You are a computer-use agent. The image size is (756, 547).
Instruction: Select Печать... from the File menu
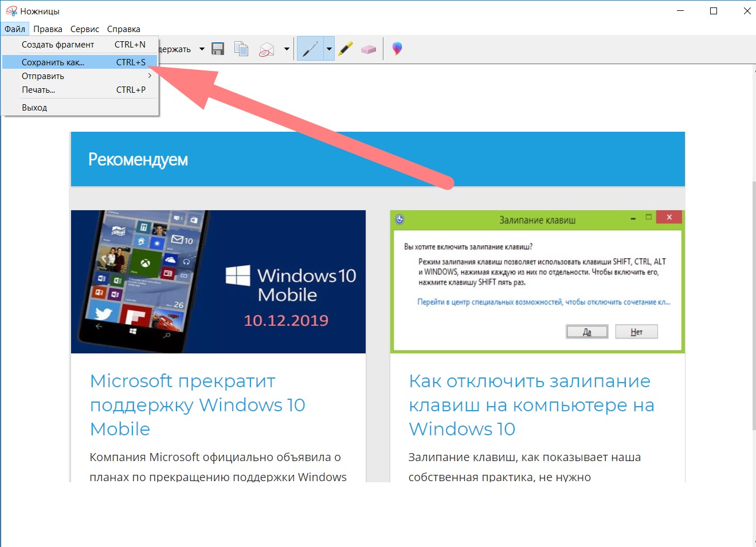(x=80, y=89)
